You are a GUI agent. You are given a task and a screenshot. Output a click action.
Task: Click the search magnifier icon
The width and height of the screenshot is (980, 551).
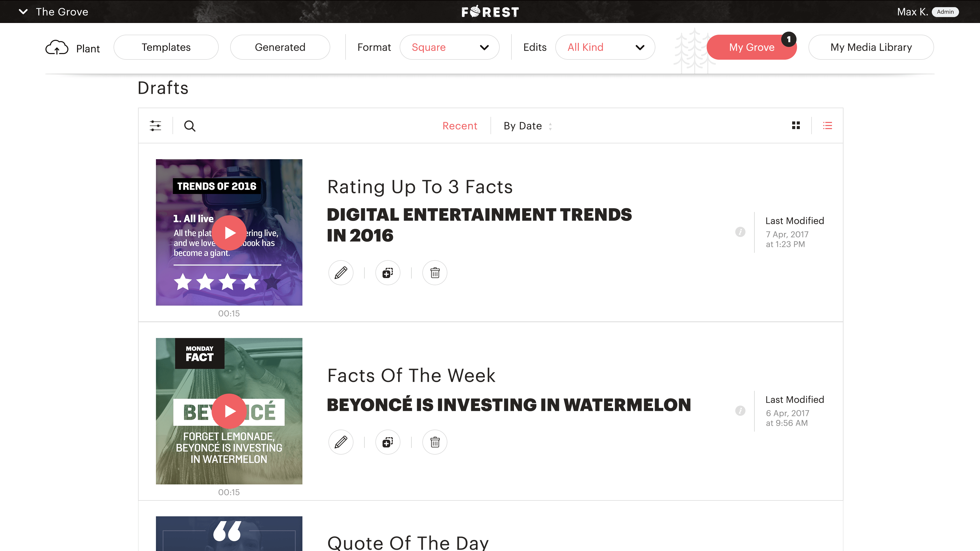pyautogui.click(x=189, y=126)
